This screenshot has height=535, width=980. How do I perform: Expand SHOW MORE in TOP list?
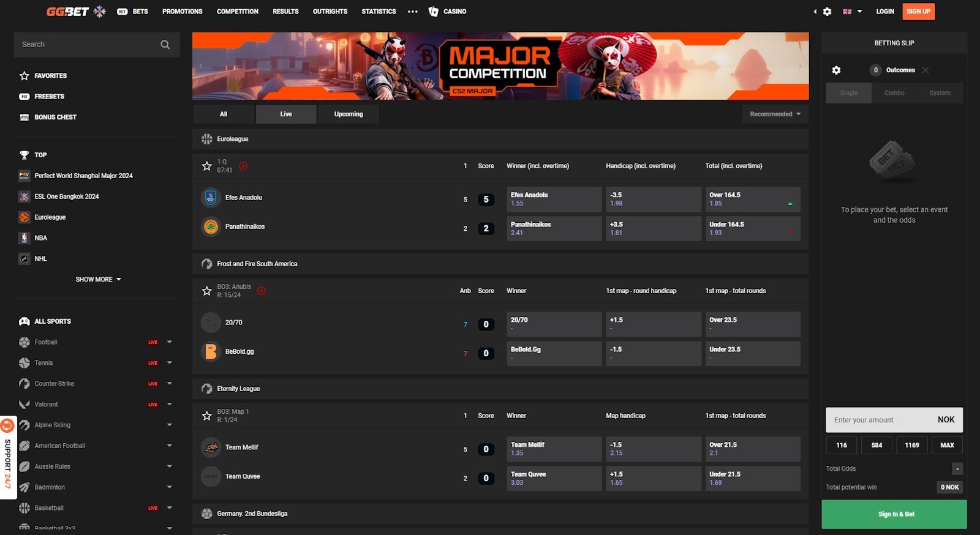pos(98,280)
